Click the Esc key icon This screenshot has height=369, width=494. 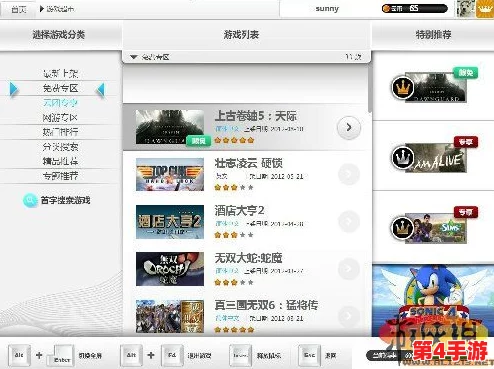309,356
